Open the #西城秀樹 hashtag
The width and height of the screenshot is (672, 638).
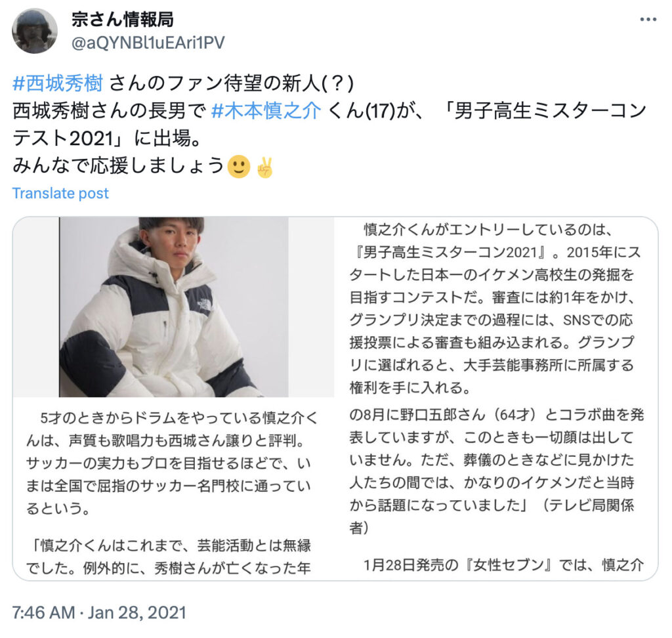(x=58, y=83)
